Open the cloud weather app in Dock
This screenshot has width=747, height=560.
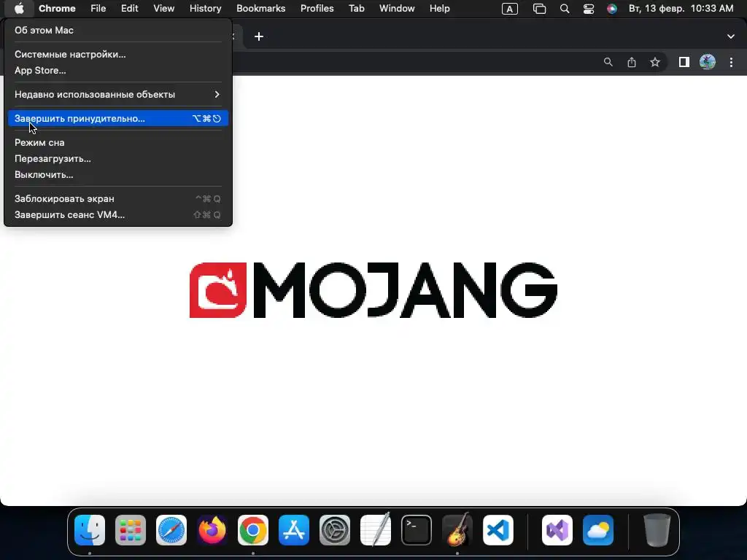tap(598, 530)
